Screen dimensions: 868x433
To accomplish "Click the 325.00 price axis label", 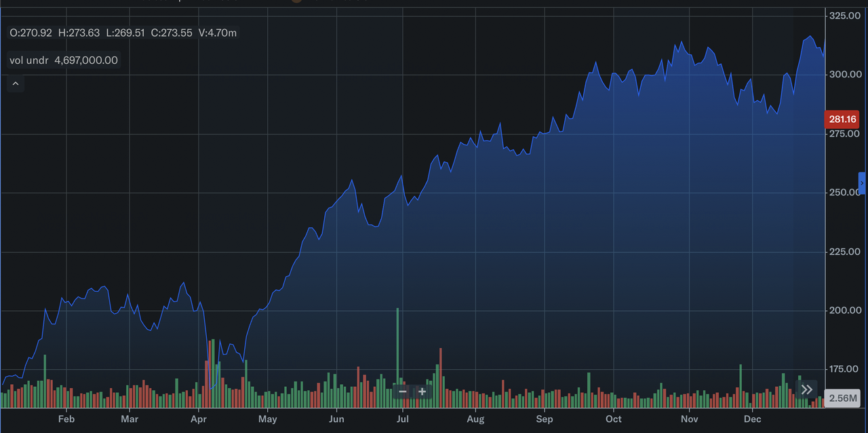I will (845, 15).
